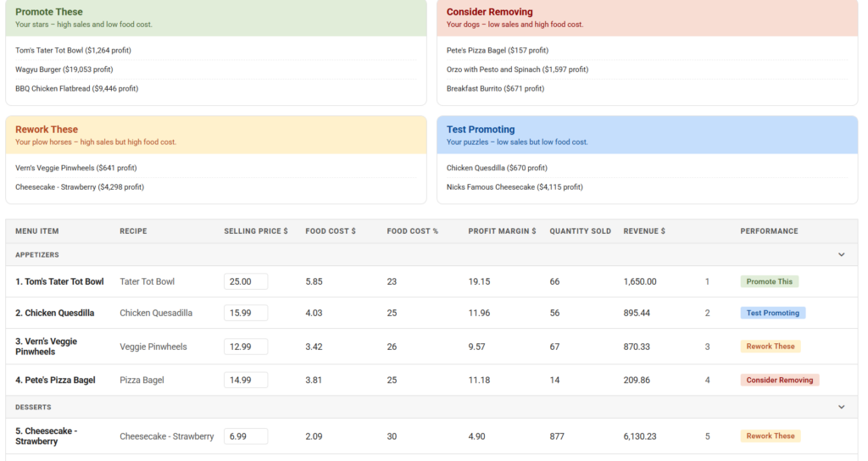868x461 pixels.
Task: Click Rework These badge for Cheesecake - Strawberry
Action: click(771, 436)
